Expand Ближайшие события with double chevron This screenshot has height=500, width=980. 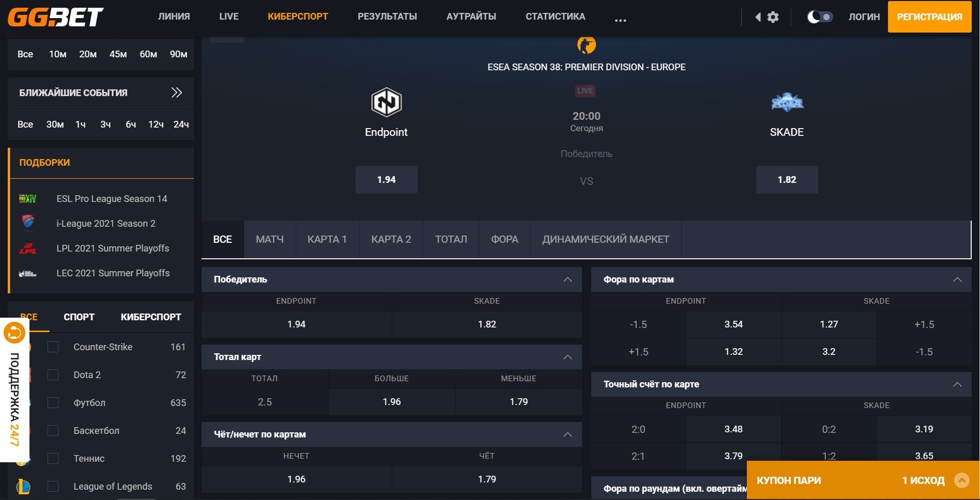[177, 92]
